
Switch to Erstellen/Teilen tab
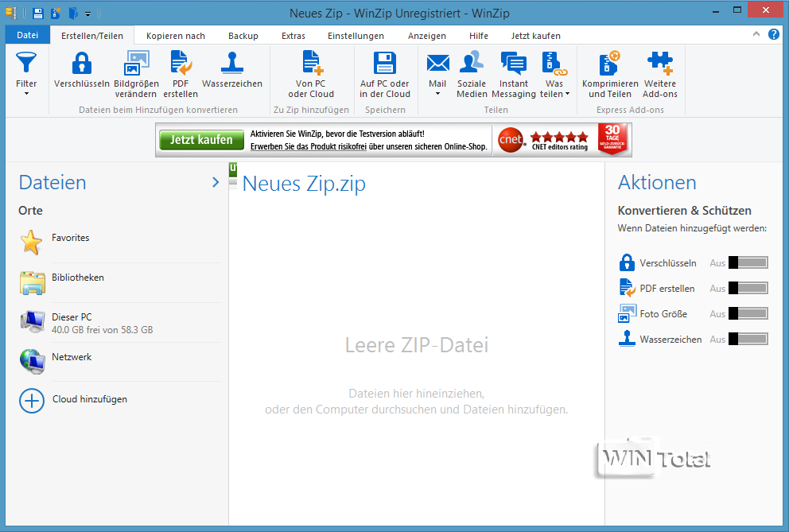tap(92, 36)
